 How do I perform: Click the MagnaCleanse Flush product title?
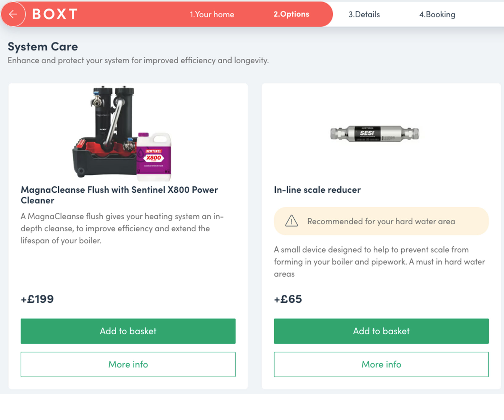pos(119,195)
